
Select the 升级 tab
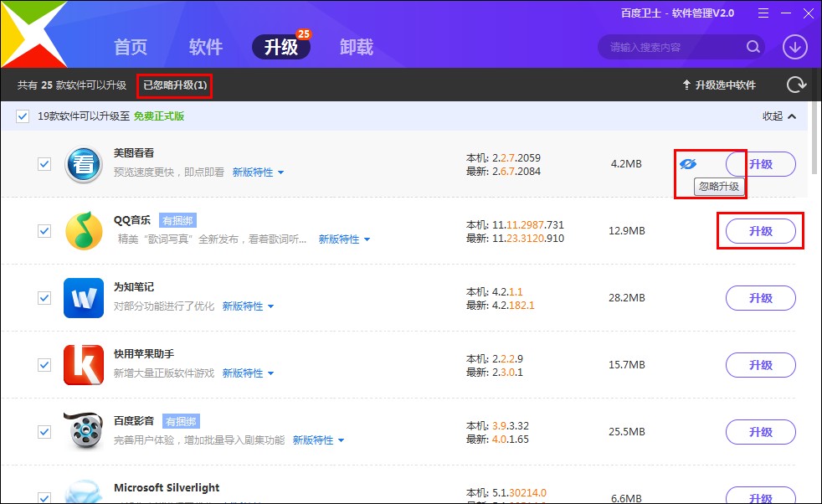point(281,47)
